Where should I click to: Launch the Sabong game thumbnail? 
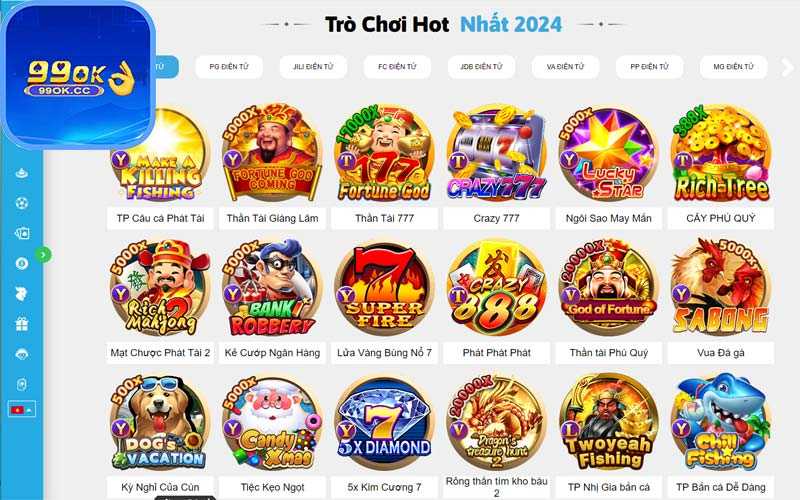pos(720,287)
